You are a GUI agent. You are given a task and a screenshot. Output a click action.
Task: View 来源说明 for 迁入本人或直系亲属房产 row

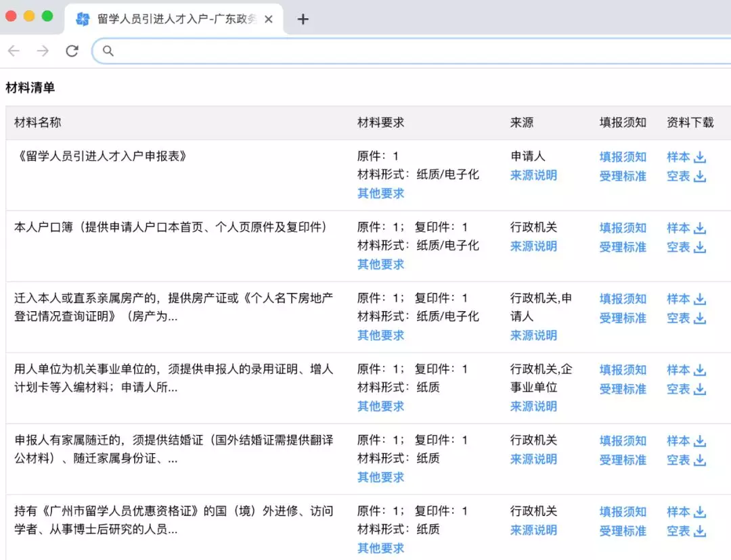(533, 335)
